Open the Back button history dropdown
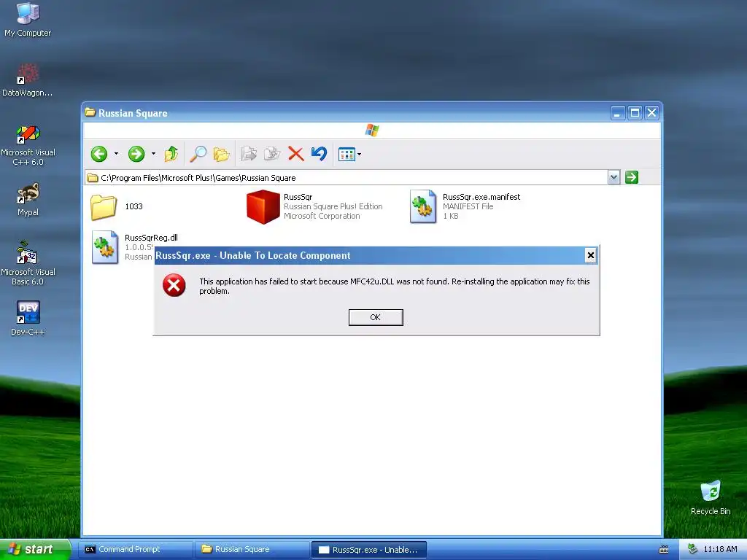 pyautogui.click(x=116, y=154)
